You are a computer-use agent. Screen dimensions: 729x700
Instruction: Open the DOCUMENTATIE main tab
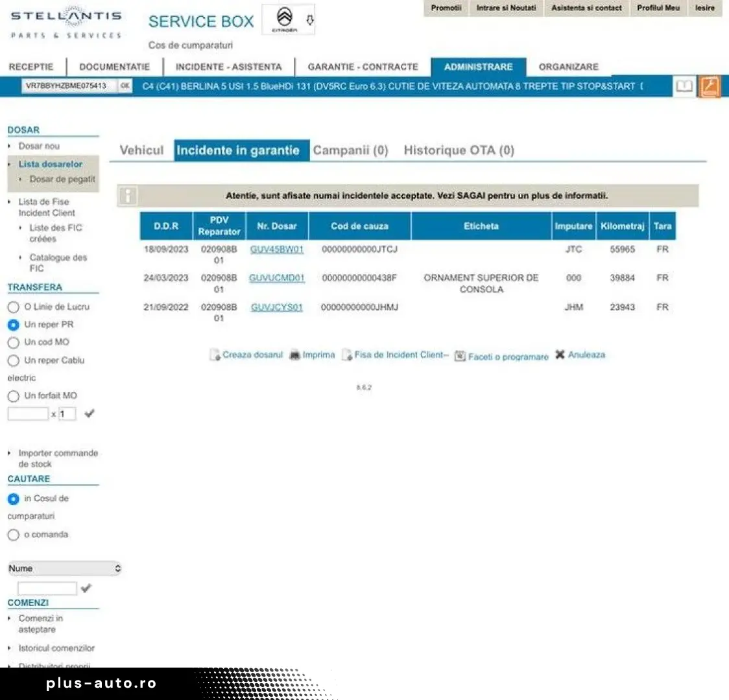coord(114,67)
